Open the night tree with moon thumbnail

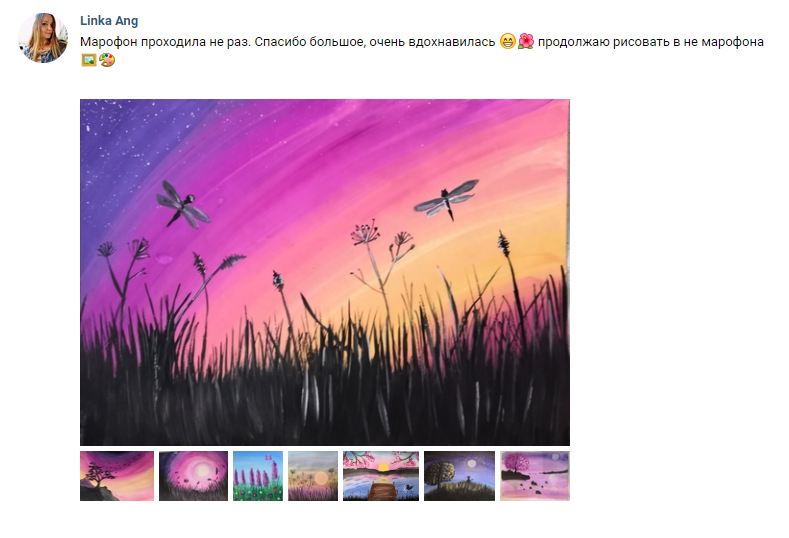[x=459, y=476]
